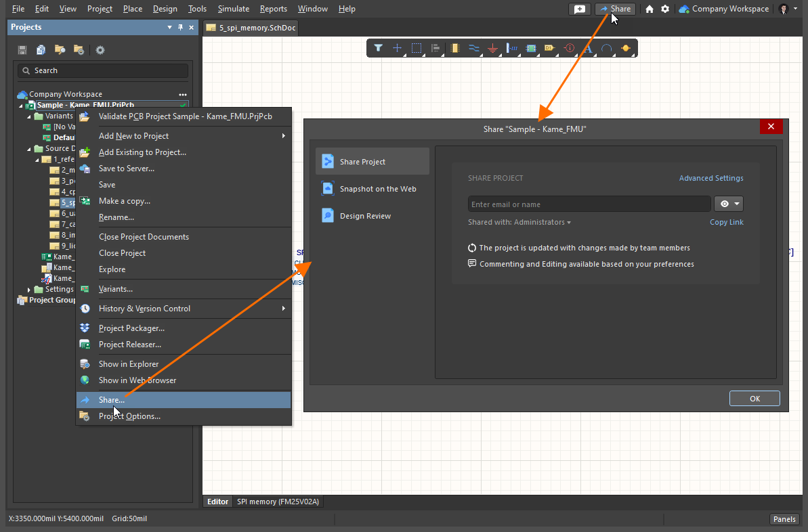
Task: Select Share Project in the dialog sidebar
Action: click(372, 162)
